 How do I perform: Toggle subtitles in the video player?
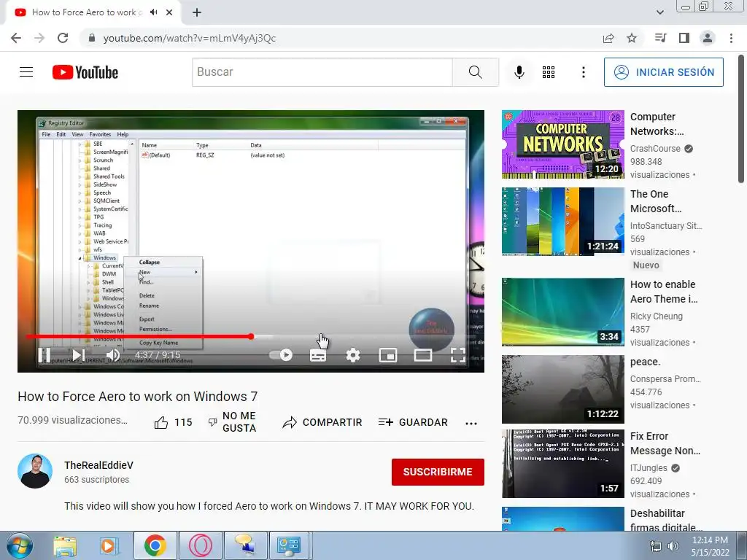(318, 355)
